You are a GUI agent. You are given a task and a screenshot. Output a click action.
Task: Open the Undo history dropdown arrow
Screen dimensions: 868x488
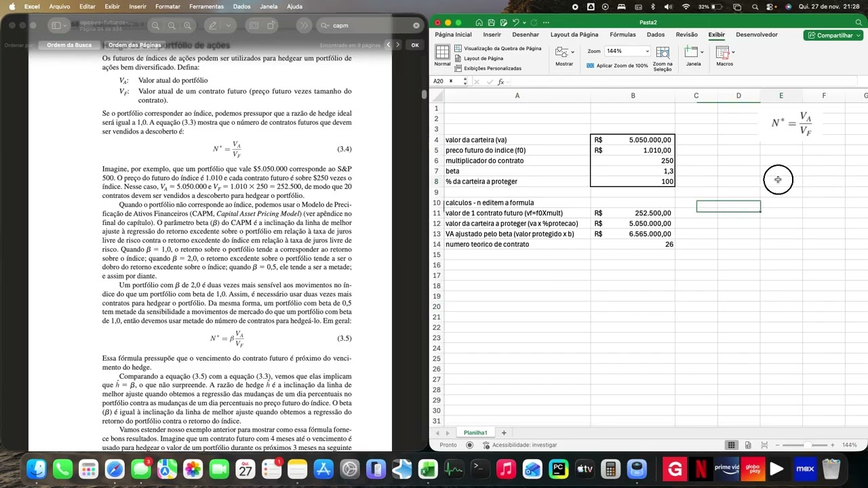pyautogui.click(x=523, y=22)
